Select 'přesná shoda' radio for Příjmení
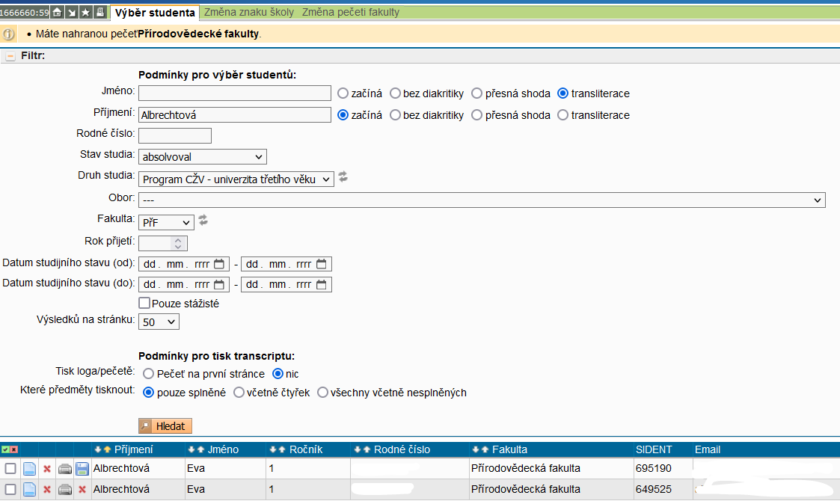Image resolution: width=840 pixels, height=504 pixels. pos(476,115)
